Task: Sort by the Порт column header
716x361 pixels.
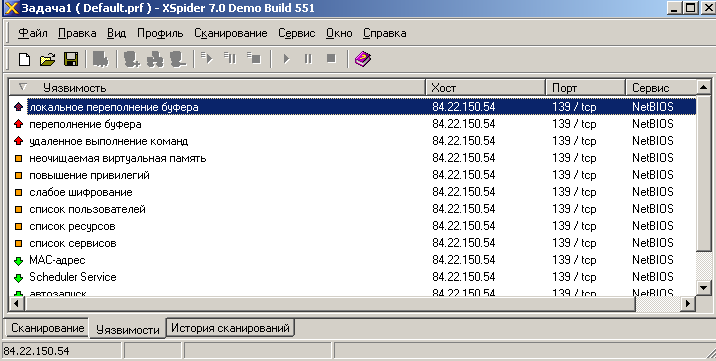Action: tap(585, 88)
